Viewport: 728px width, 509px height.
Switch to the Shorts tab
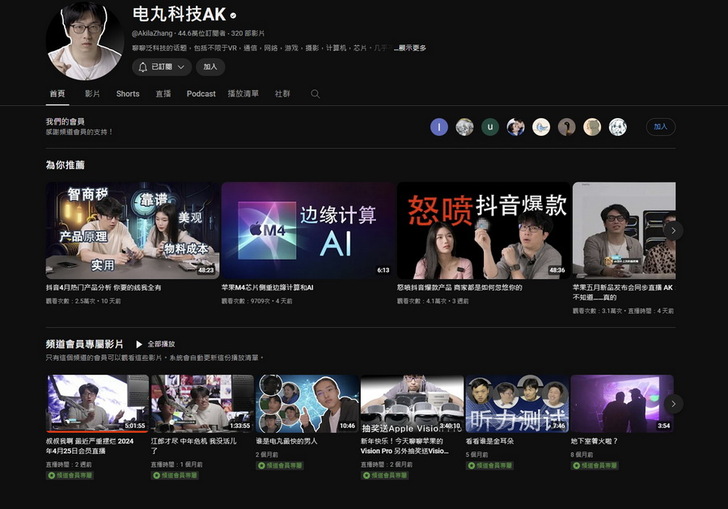point(128,94)
